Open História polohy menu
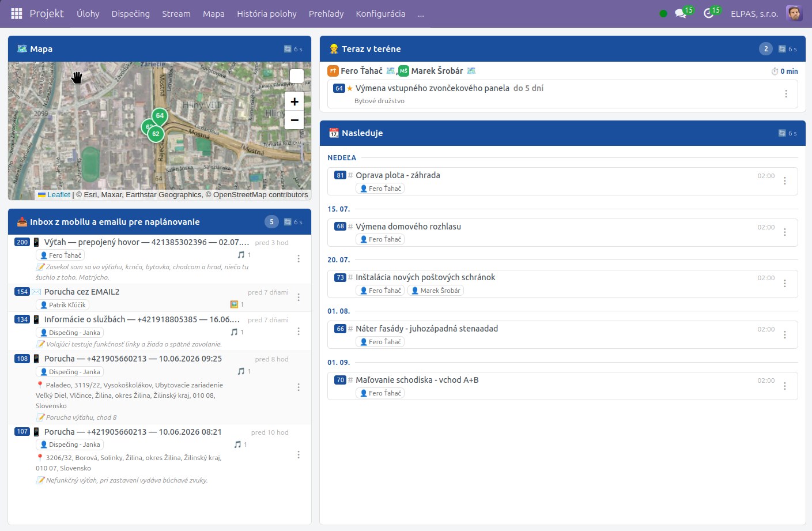The image size is (812, 531). pyautogui.click(x=267, y=13)
